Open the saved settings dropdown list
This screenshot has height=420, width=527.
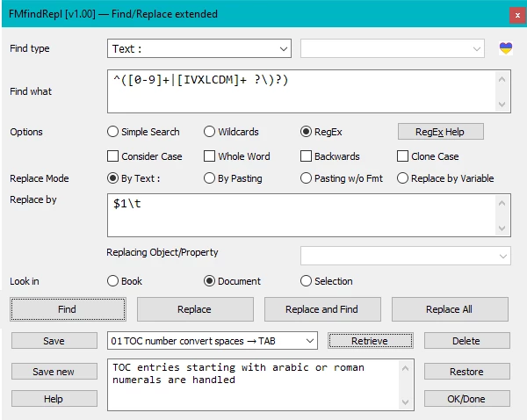click(x=213, y=341)
